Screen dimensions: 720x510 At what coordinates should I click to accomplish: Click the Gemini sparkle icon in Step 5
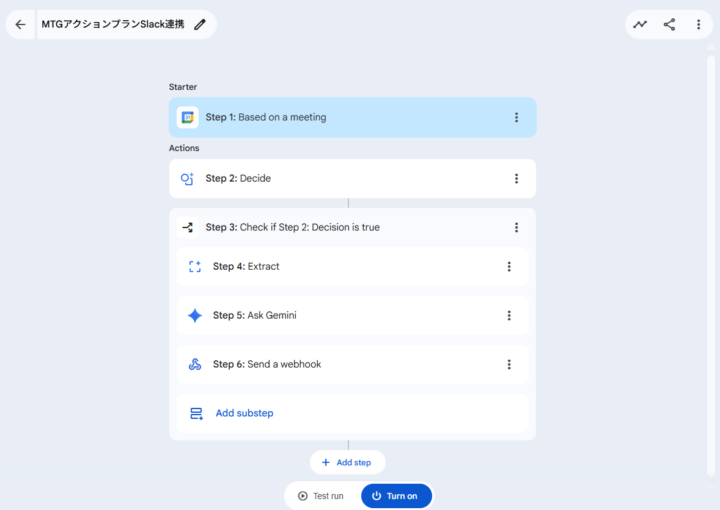pyautogui.click(x=195, y=315)
